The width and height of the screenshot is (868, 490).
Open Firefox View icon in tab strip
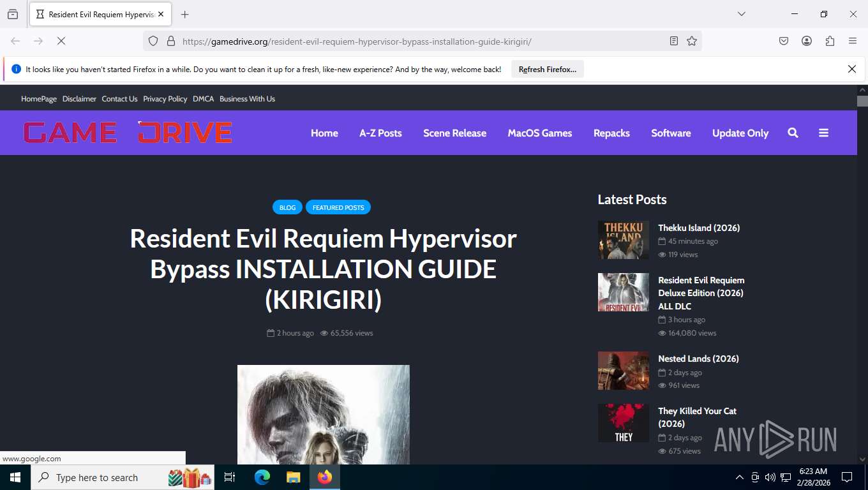[x=13, y=14]
